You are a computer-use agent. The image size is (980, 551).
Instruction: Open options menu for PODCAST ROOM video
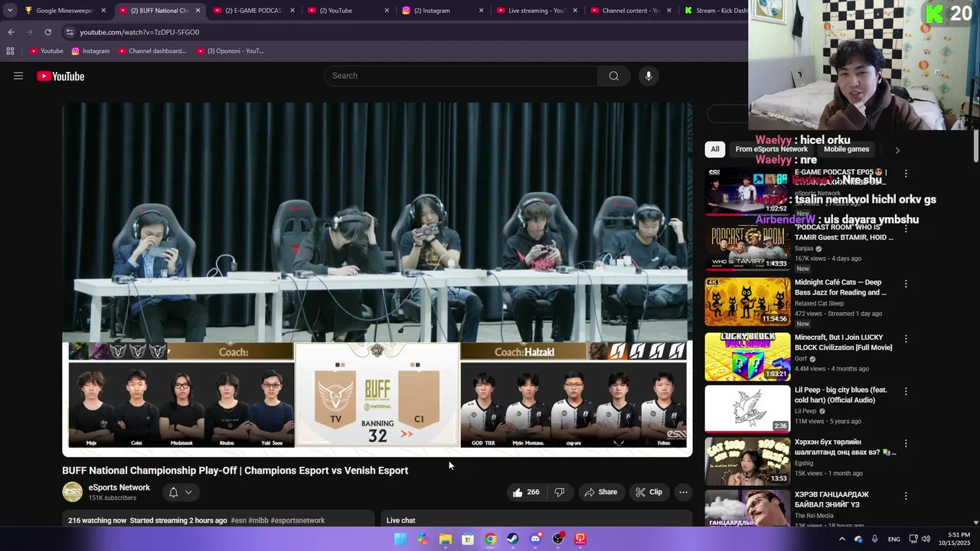click(906, 229)
